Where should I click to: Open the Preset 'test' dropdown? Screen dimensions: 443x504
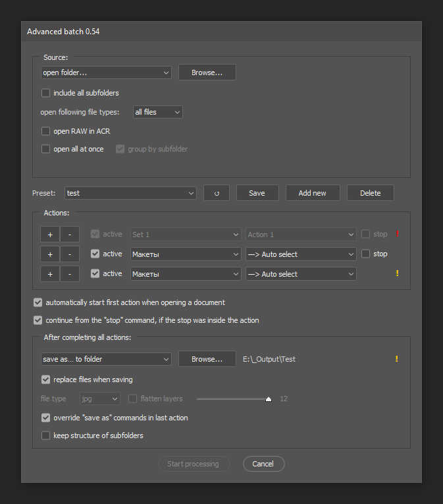[130, 193]
